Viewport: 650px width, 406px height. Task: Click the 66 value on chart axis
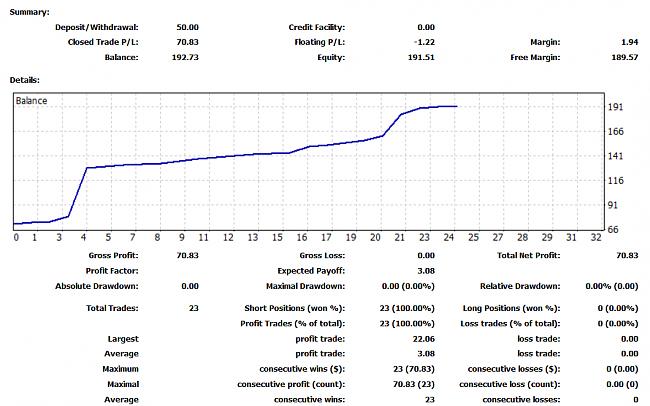coord(613,230)
